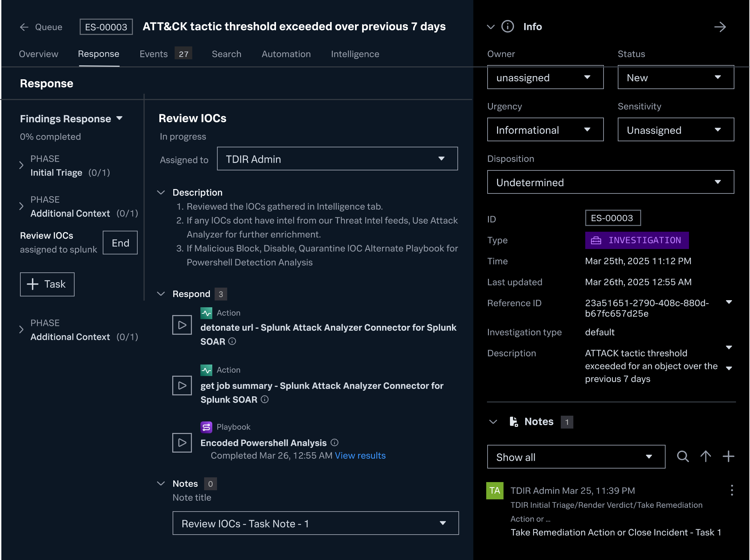Screen dimensions: 750x560
Task: Click the search notes magnifier icon
Action: [x=683, y=456]
